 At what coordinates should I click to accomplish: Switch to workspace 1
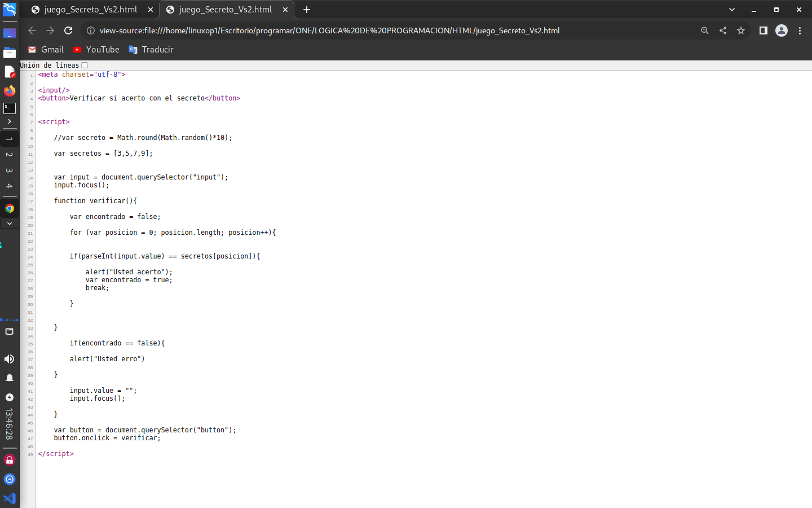point(10,138)
